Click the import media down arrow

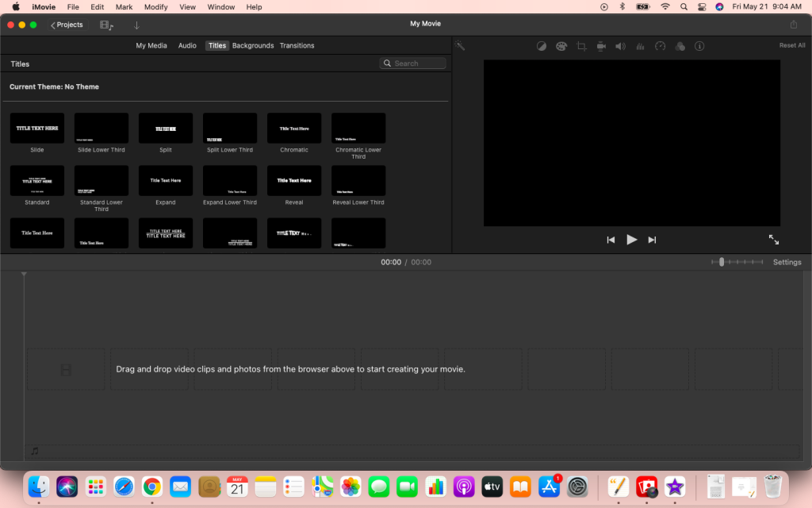coord(136,25)
